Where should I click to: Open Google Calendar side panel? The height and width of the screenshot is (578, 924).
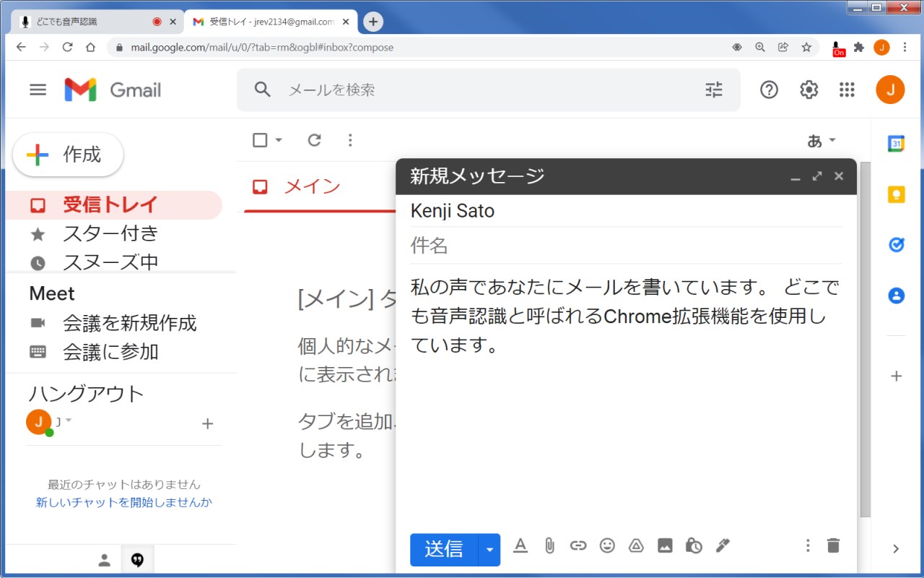(896, 144)
